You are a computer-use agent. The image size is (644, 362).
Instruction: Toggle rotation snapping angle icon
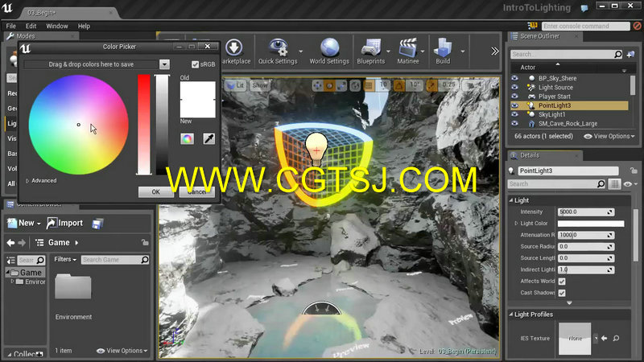[x=398, y=85]
